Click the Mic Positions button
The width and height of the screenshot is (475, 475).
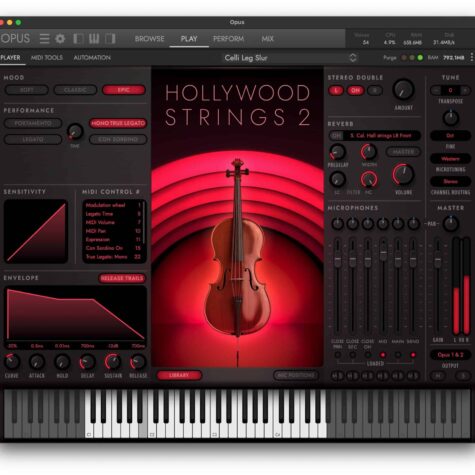coord(296,375)
